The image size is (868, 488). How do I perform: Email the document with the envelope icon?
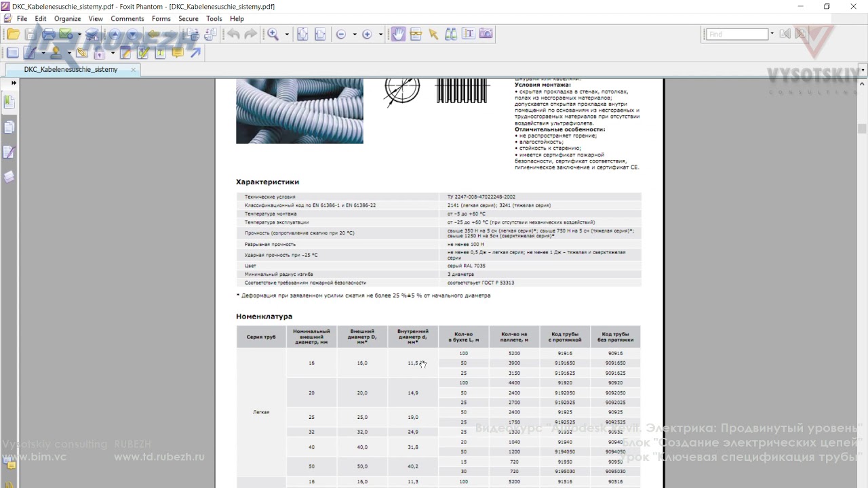66,35
